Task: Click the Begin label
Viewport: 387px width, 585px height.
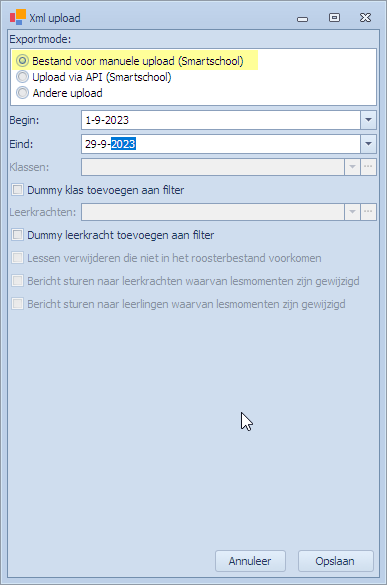Action: click(x=24, y=120)
